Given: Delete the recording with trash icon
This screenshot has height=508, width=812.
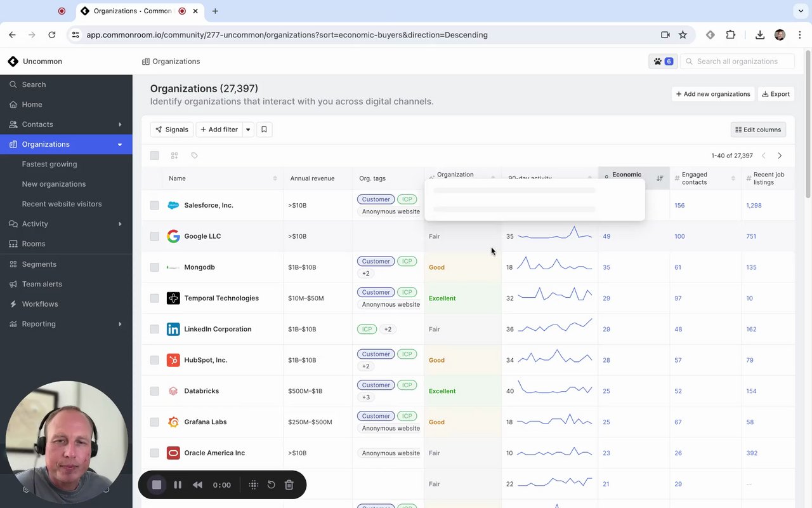Looking at the screenshot, I should pyautogui.click(x=289, y=485).
